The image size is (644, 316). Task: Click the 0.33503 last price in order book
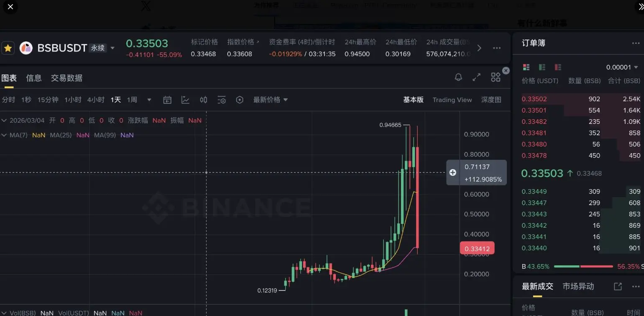pyautogui.click(x=542, y=173)
